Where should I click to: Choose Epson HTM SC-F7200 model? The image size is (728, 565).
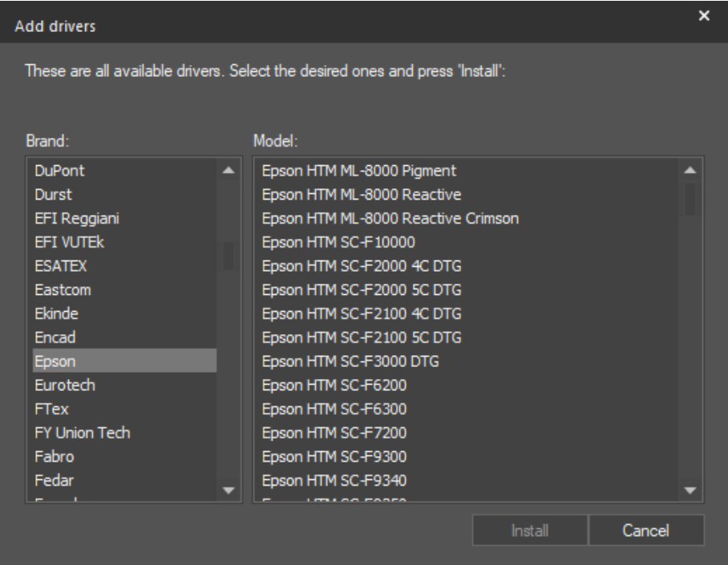tap(469, 432)
